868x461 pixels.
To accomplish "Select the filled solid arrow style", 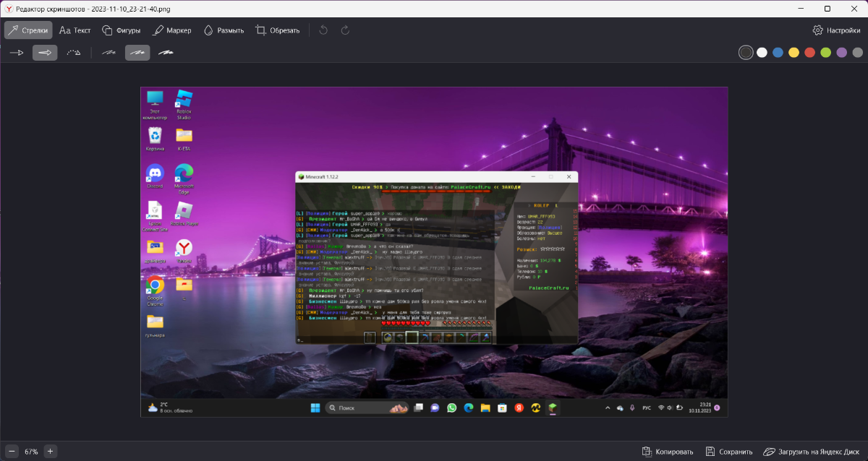I will 45,53.
